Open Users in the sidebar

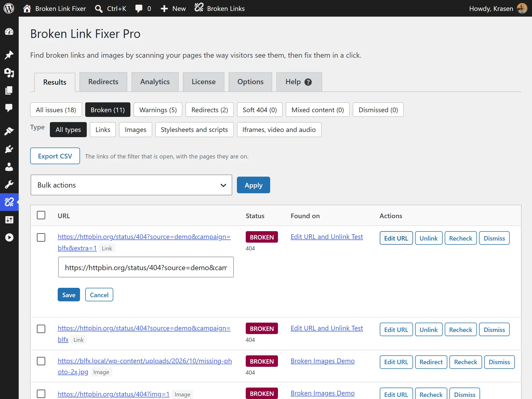[x=9, y=167]
